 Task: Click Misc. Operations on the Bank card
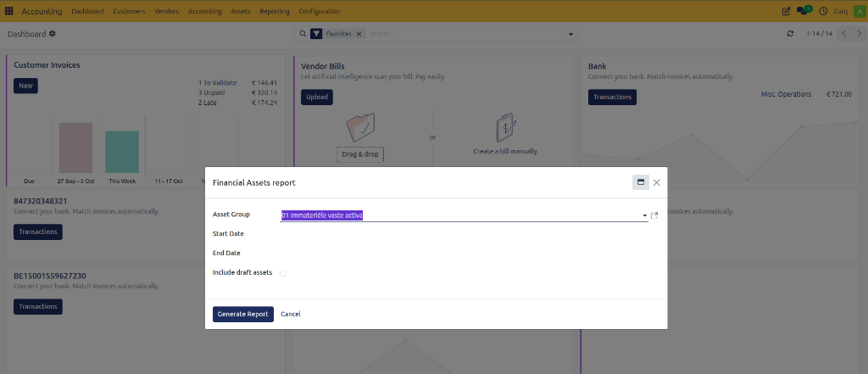[786, 94]
